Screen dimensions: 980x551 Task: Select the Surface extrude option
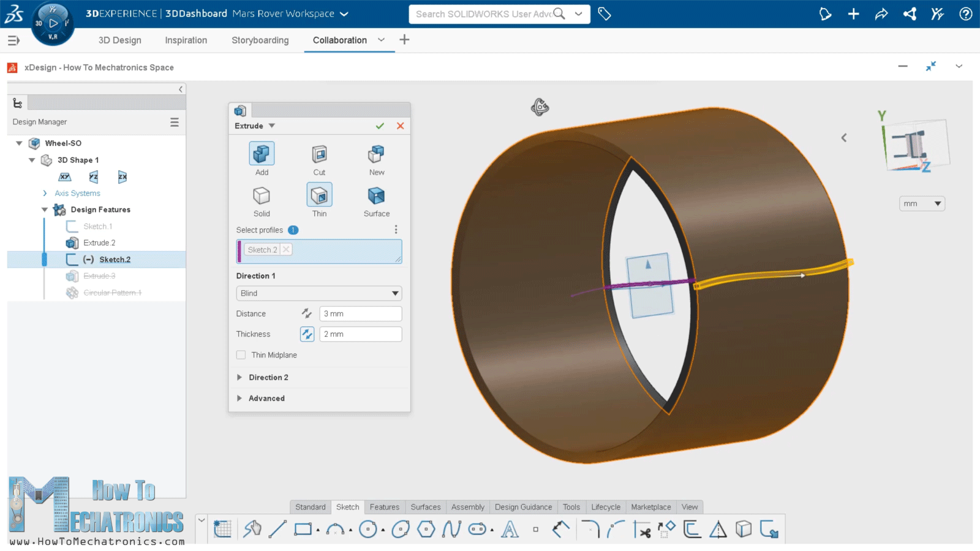point(376,196)
